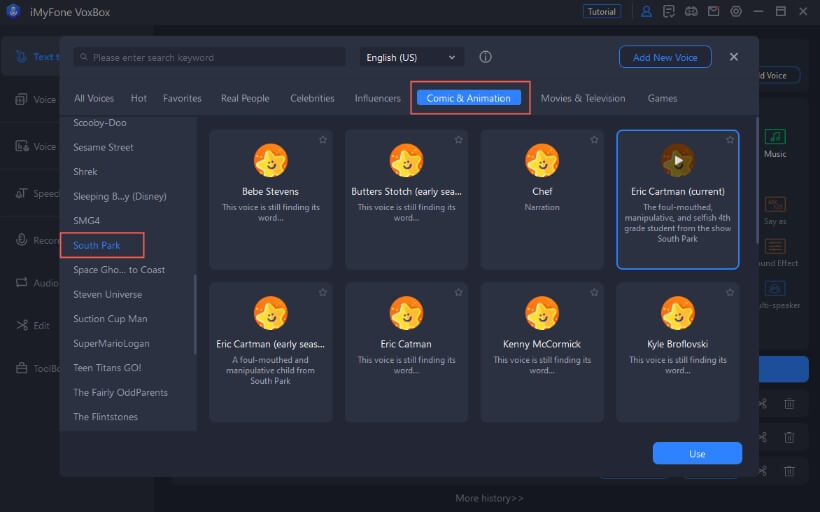Select Steven Universe in the category list
This screenshot has height=512, width=820.
pyautogui.click(x=107, y=294)
